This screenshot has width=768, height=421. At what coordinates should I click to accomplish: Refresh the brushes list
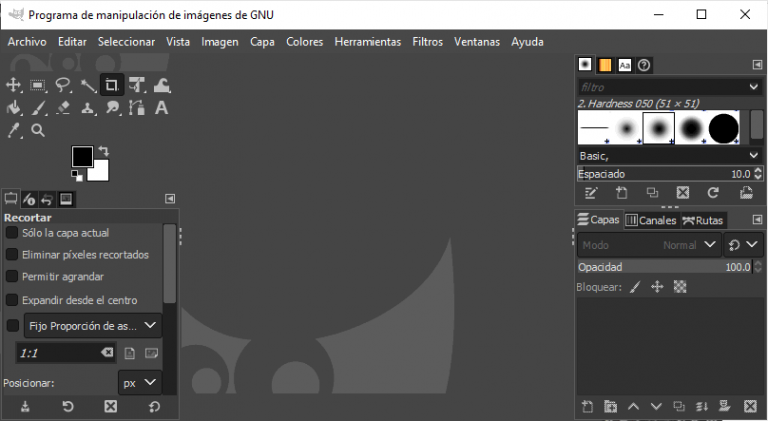(713, 193)
